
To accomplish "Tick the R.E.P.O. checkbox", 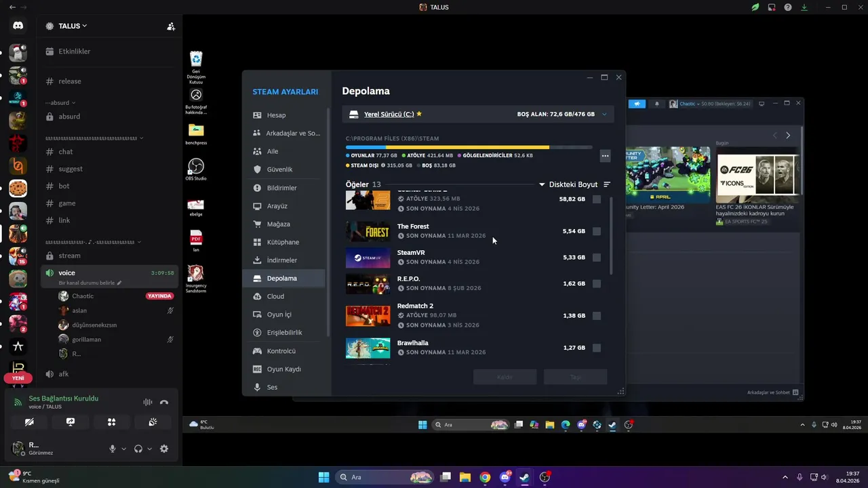I will tap(597, 283).
